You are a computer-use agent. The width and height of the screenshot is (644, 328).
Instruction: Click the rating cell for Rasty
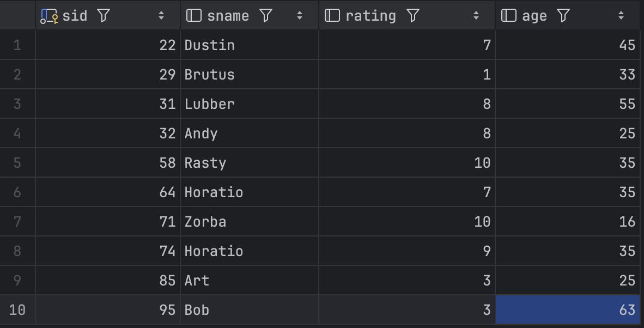(x=407, y=162)
